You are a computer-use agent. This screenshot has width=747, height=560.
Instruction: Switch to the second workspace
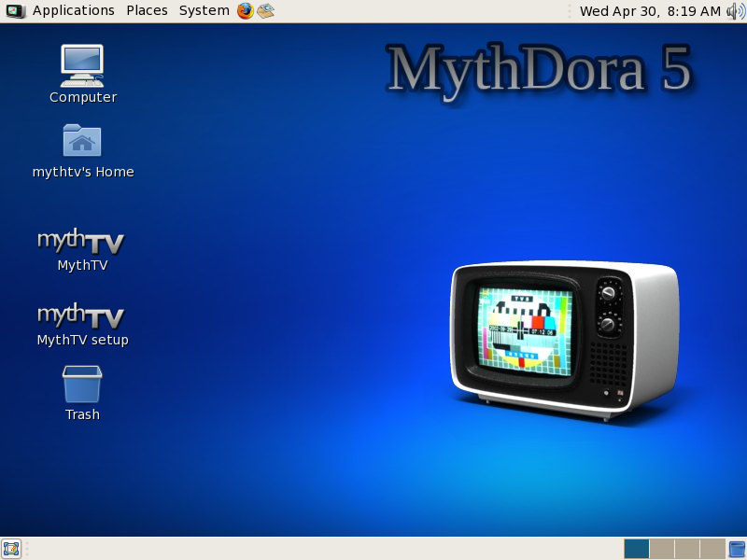[x=662, y=549]
